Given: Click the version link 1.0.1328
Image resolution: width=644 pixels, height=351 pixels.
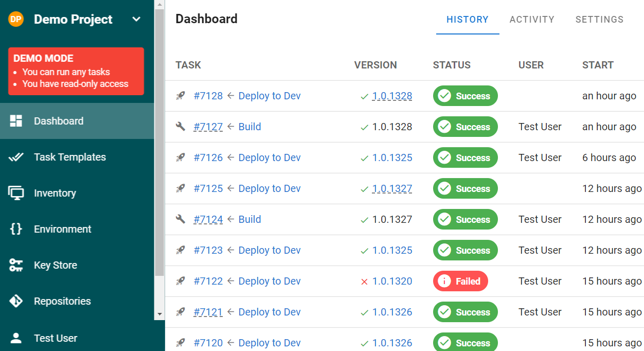Looking at the screenshot, I should tap(392, 96).
